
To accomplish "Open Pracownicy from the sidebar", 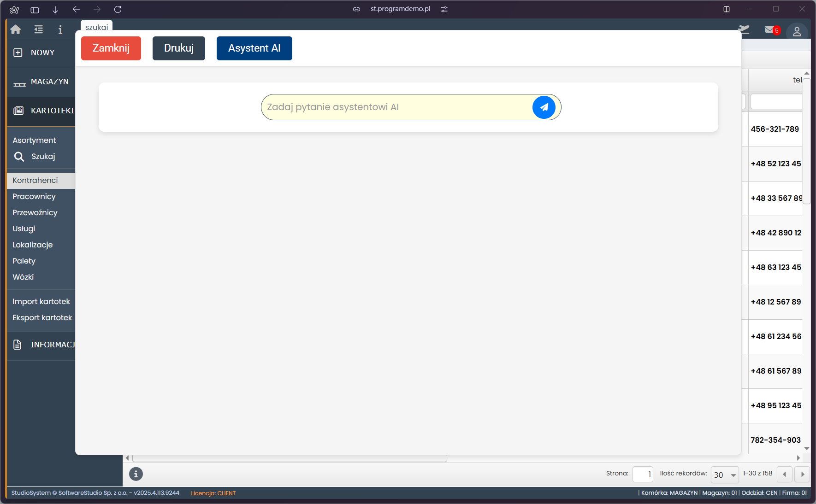I will 34,196.
